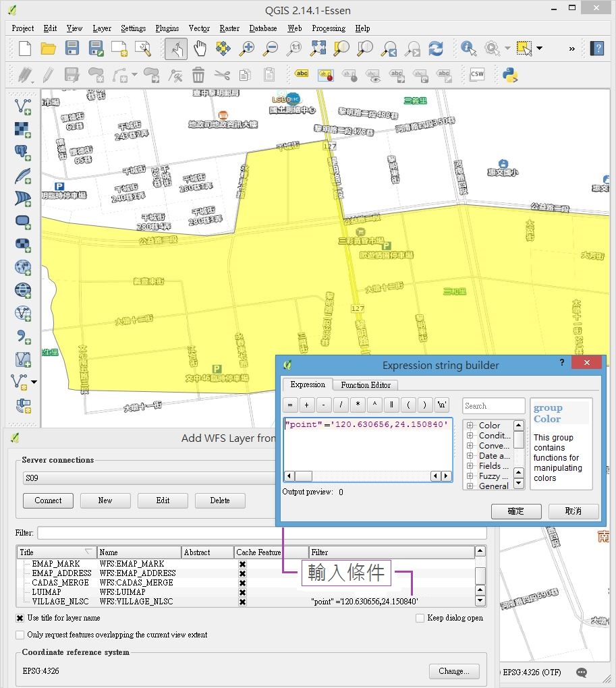Expand the Fuzzy function group
616x688 pixels.
[x=470, y=476]
